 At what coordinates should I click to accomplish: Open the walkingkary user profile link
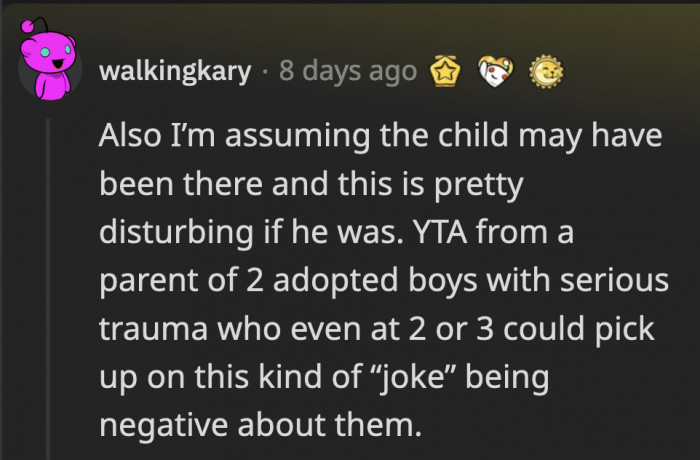tap(175, 73)
